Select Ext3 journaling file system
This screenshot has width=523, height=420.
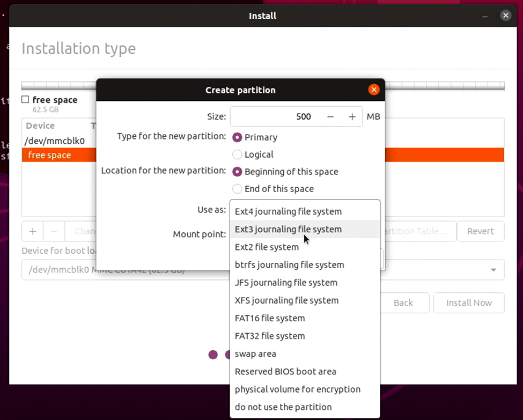point(305,229)
